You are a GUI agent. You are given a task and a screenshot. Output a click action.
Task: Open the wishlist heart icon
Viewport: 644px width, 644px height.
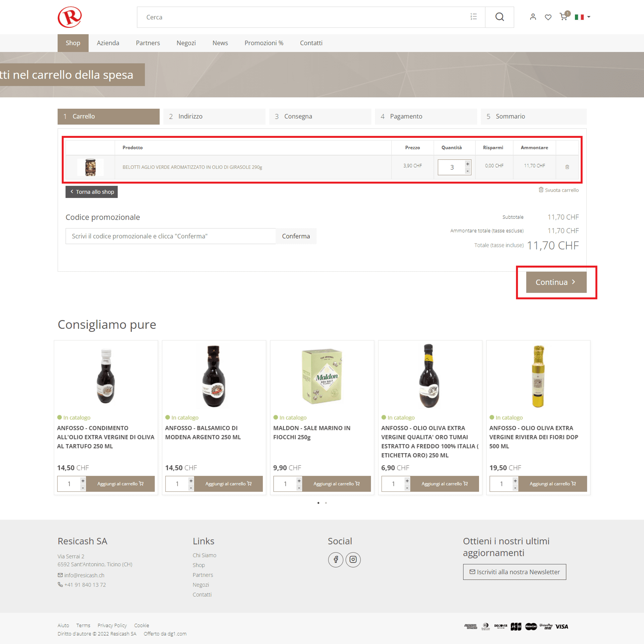[548, 17]
